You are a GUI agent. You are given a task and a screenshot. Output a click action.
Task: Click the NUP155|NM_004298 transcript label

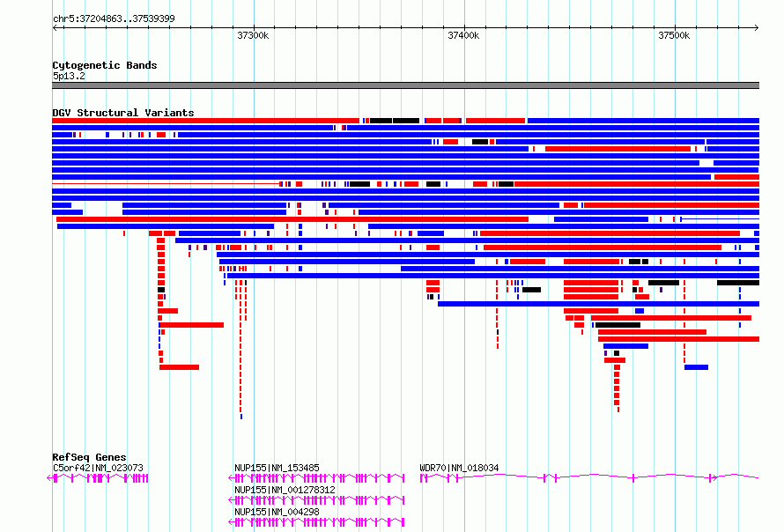[x=277, y=512]
